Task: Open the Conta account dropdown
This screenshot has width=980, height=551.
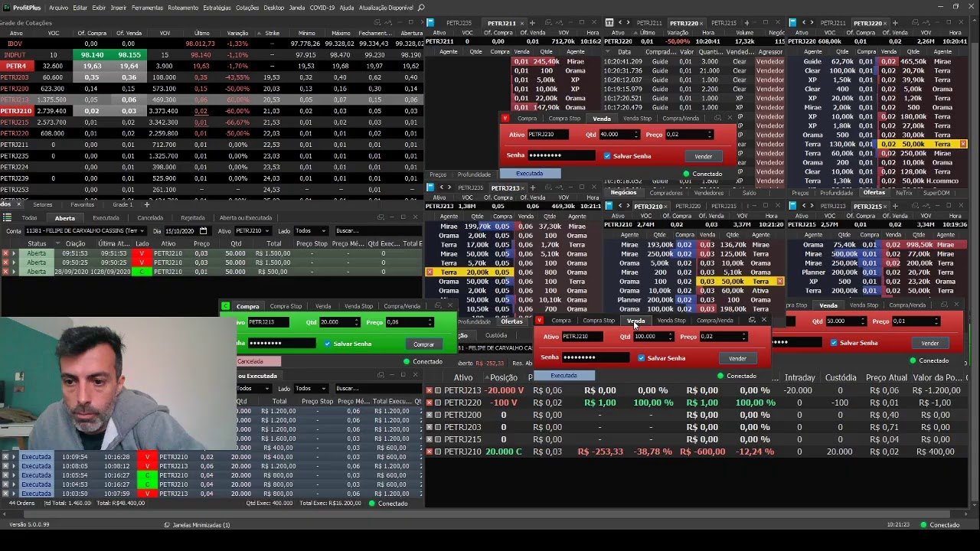Action: [x=85, y=230]
